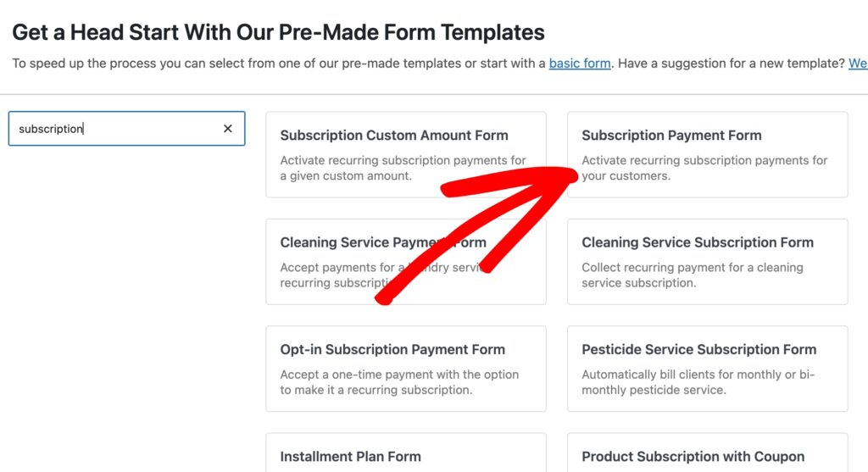Click the 'for a given custom amount' description
This screenshot has height=472, width=868.
403,168
